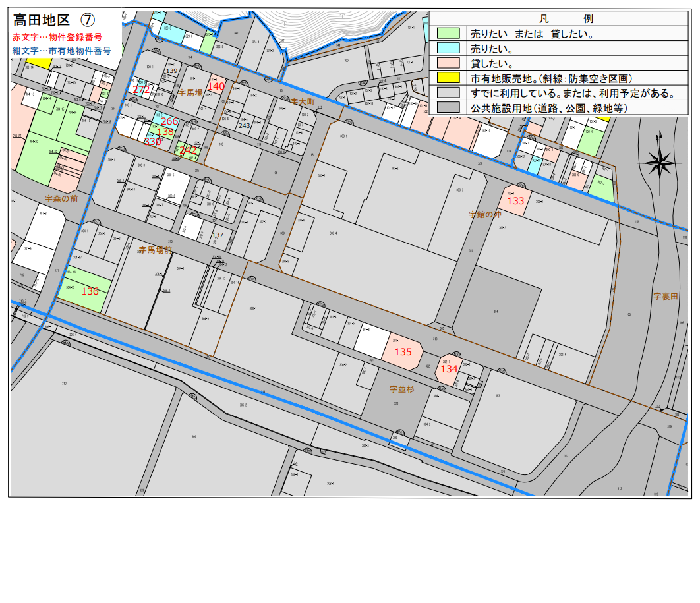Click property number 140 on the map
Image resolution: width=700 pixels, height=603 pixels.
[216, 86]
